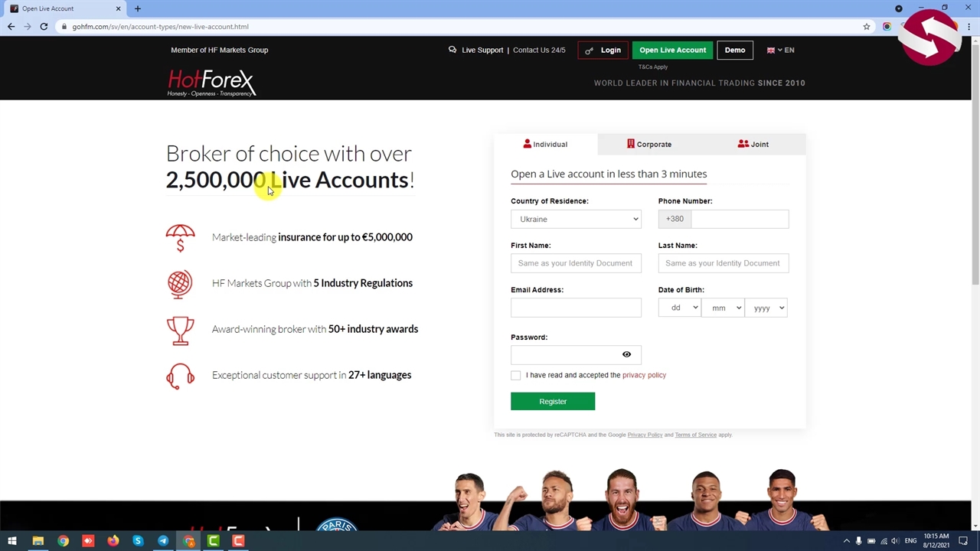Accept the privacy policy checkbox
This screenshot has width=980, height=551.
tap(516, 375)
